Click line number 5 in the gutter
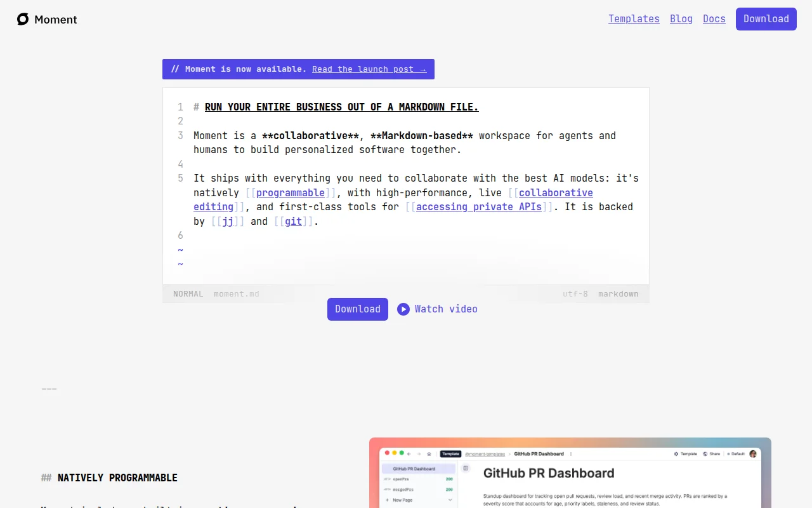 click(x=180, y=178)
